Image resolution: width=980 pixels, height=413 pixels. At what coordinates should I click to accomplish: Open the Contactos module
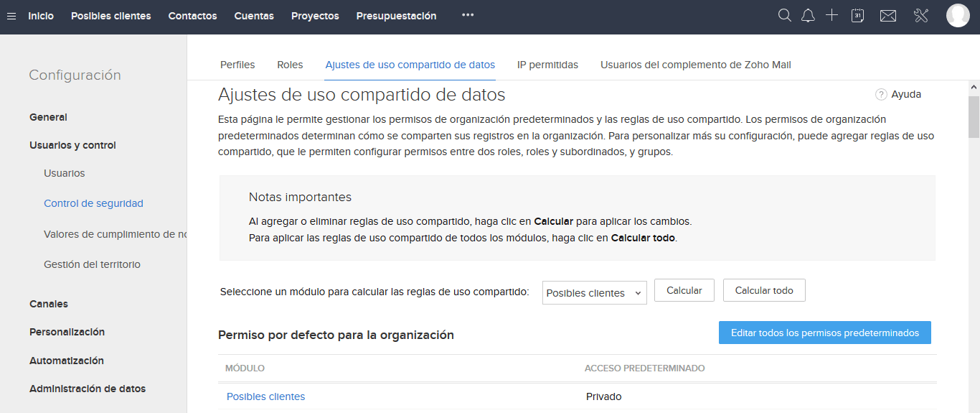pyautogui.click(x=192, y=16)
